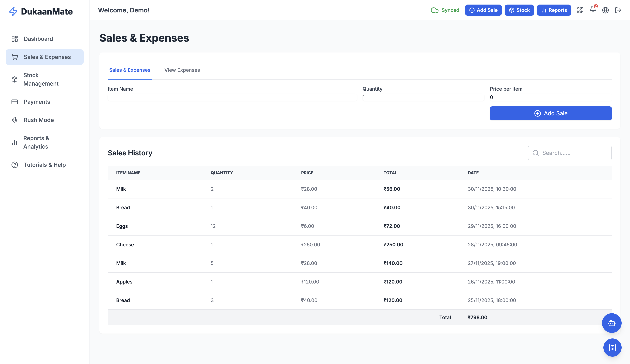Image resolution: width=630 pixels, height=364 pixels.
Task: Open the Payments section
Action: [37, 102]
